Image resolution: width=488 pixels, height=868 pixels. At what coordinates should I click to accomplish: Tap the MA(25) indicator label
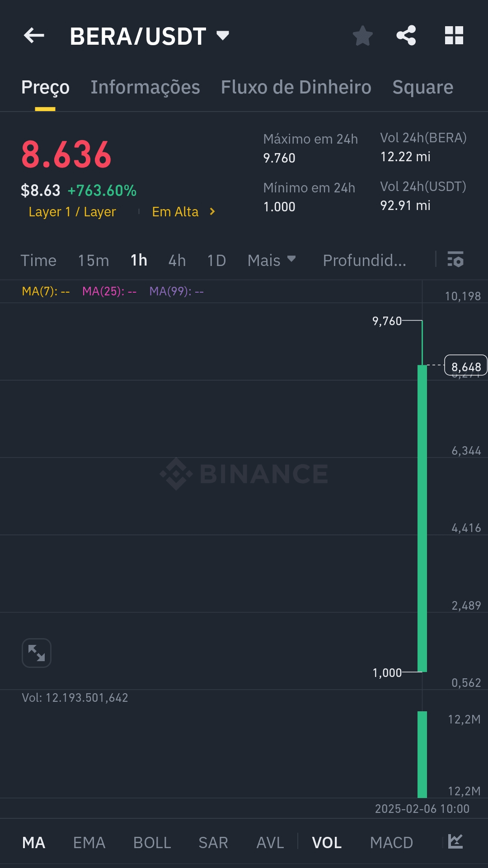[109, 291]
